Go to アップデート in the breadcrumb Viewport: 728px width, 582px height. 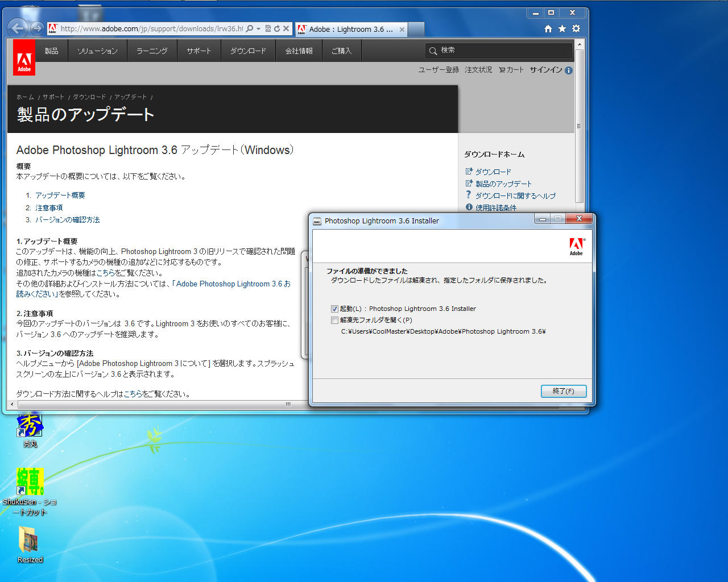coord(130,97)
